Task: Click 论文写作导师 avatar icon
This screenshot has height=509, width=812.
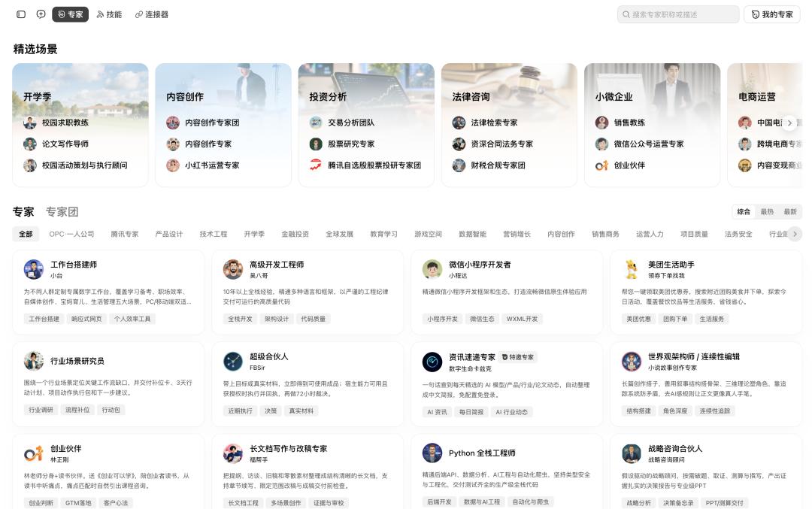Action: pyautogui.click(x=30, y=144)
